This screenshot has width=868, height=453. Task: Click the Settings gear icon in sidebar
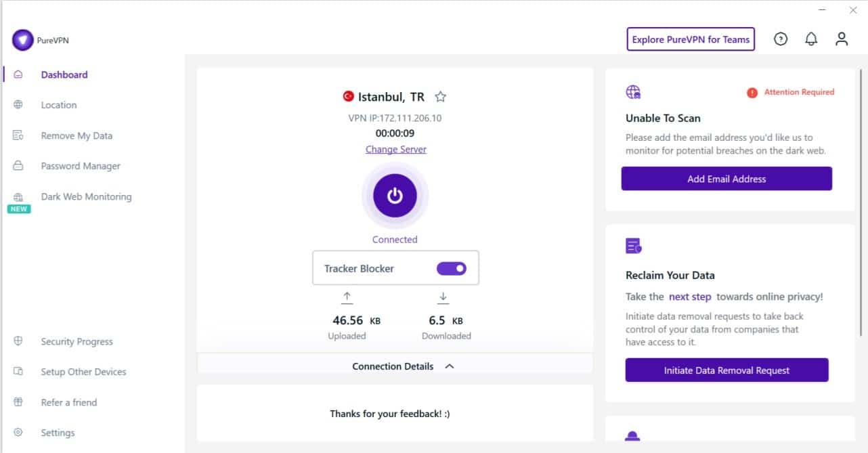(x=18, y=433)
